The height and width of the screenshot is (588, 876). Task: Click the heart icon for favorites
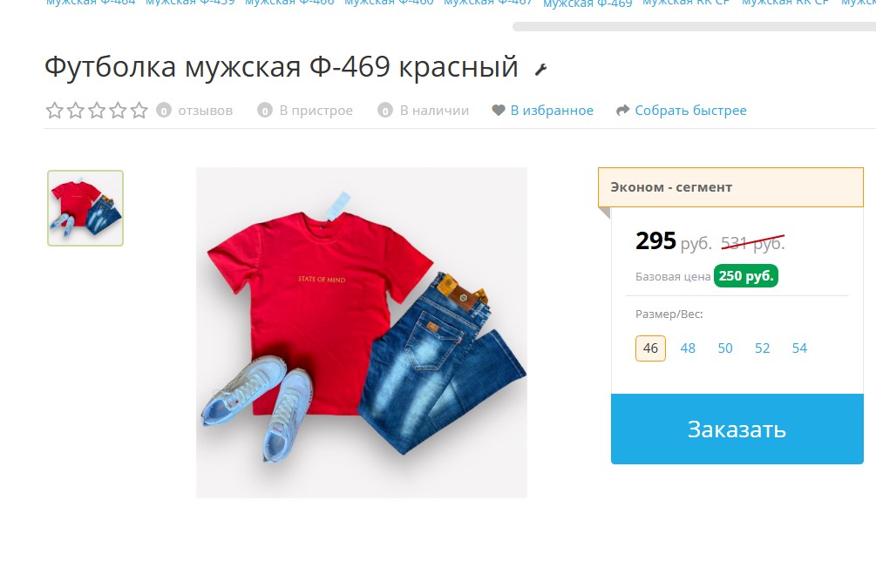click(x=499, y=111)
